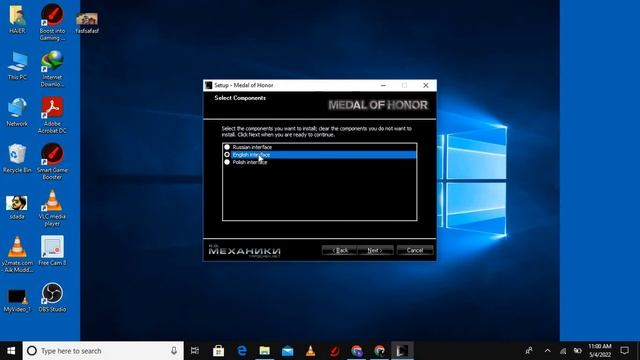Open MyVideo_1 file on desktop
640x360 pixels.
coord(17,301)
